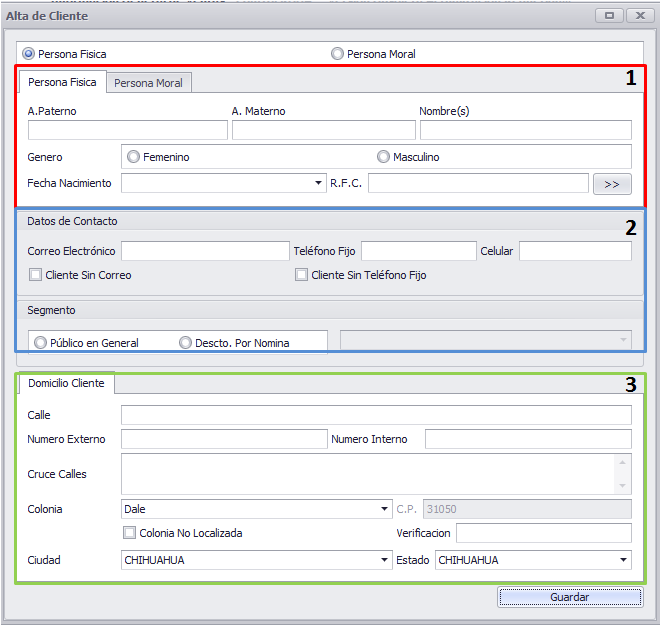The width and height of the screenshot is (661, 627).
Task: Switch to the Persona Moral tab
Action: coord(148,83)
